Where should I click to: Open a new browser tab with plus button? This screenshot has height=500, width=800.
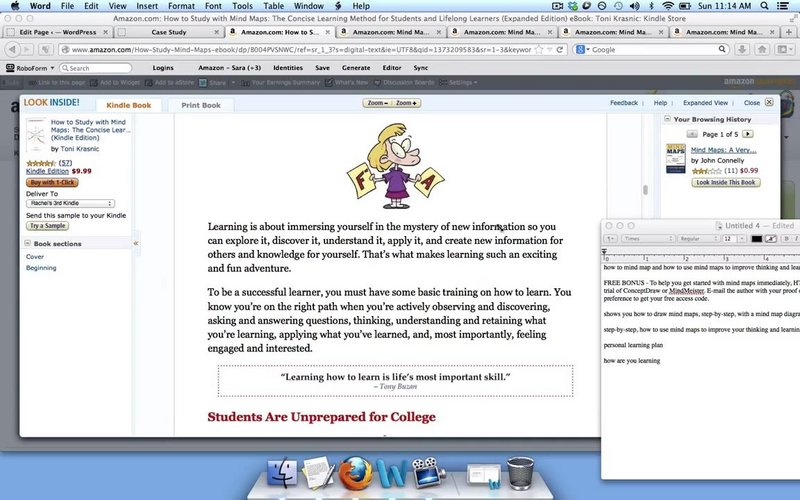(788, 32)
